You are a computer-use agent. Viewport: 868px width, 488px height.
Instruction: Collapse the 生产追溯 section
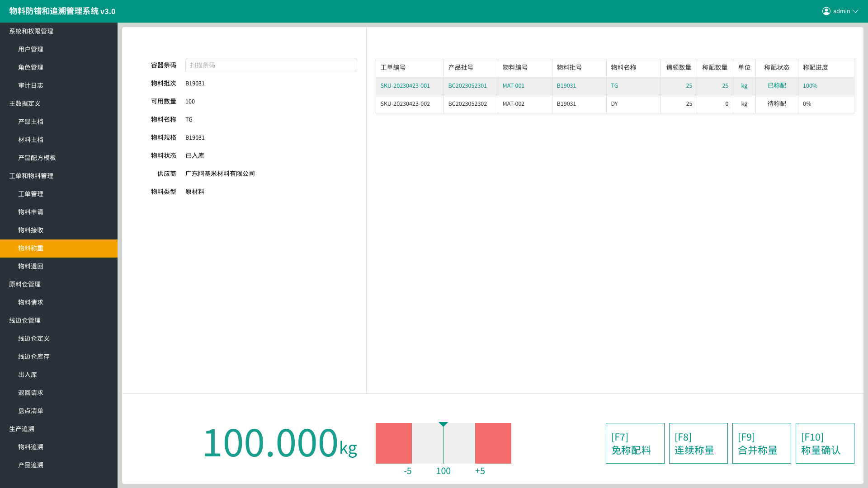[59, 429]
